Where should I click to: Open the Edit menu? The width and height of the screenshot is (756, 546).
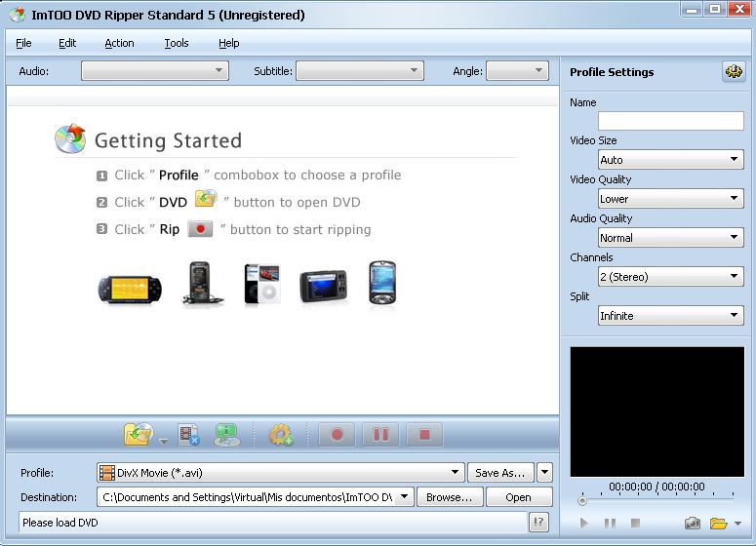point(67,43)
